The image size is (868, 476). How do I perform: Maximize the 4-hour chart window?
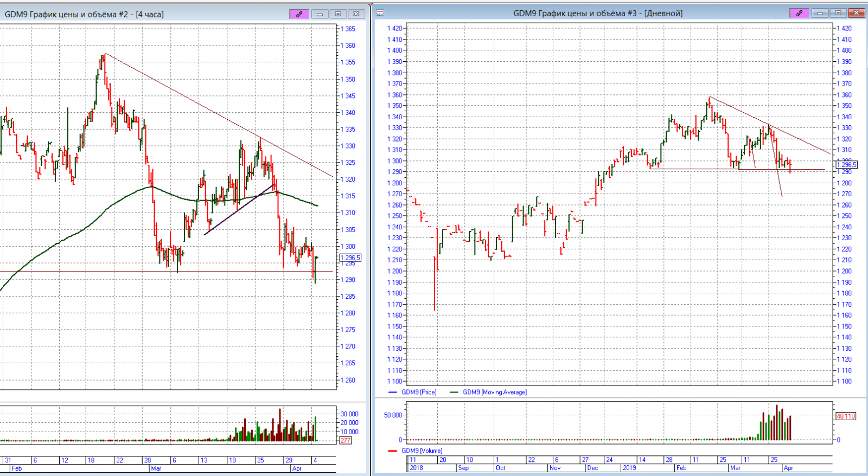pos(338,14)
